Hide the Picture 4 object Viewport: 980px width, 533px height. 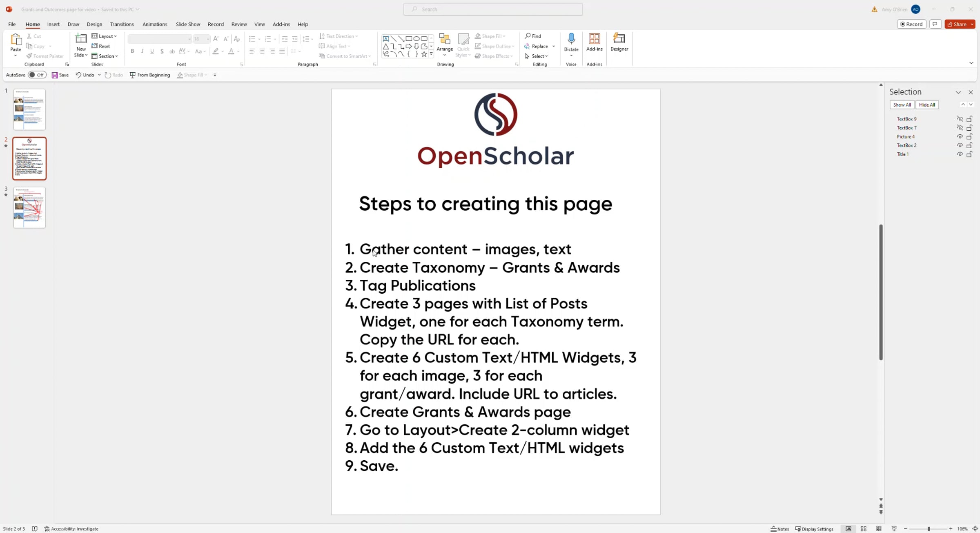960,136
